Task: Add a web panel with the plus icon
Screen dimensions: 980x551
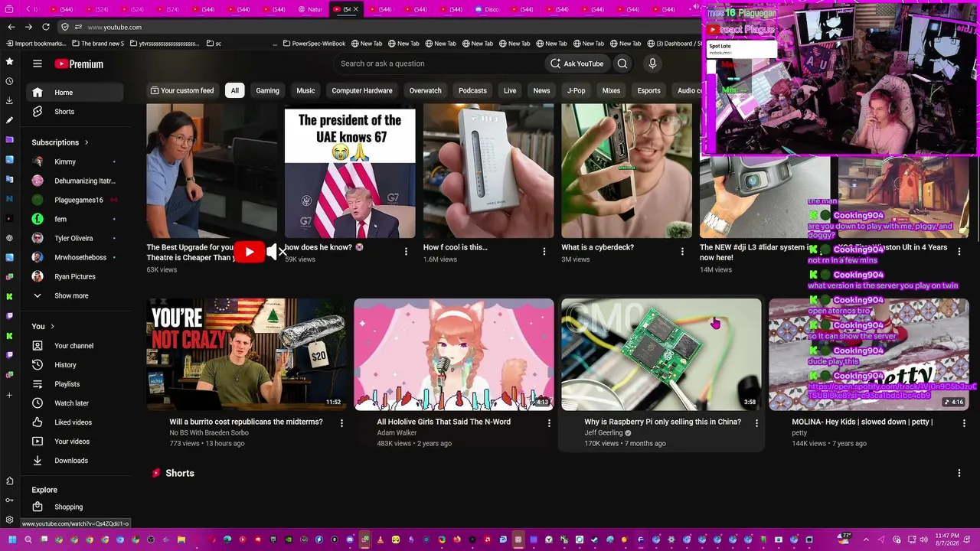Action: (x=9, y=395)
